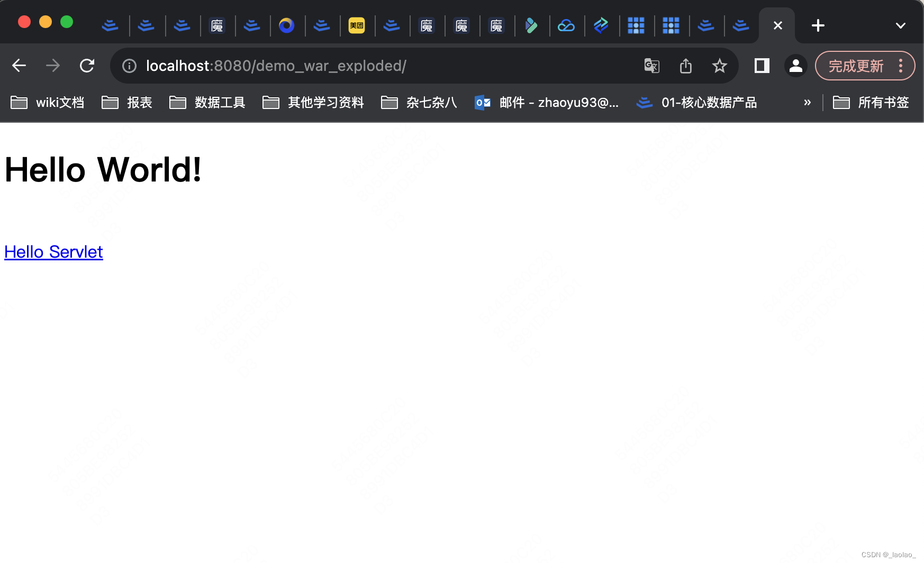Screen dimensions: 924x563
Task: Go back to the previous page
Action: tap(19, 66)
